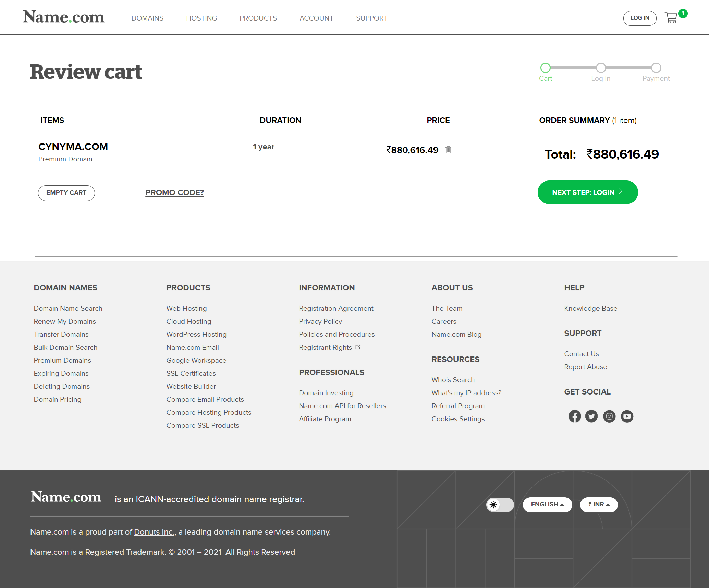The height and width of the screenshot is (588, 709).
Task: Open the ACCOUNT menu
Action: pos(316,18)
